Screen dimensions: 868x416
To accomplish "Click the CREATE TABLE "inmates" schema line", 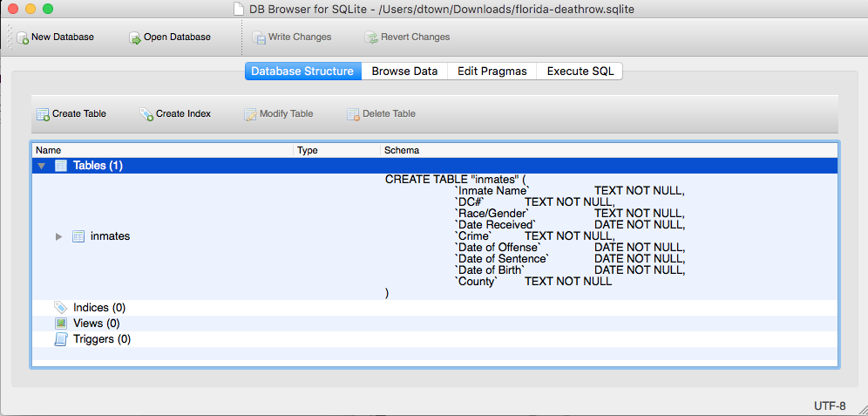I will pos(455,180).
